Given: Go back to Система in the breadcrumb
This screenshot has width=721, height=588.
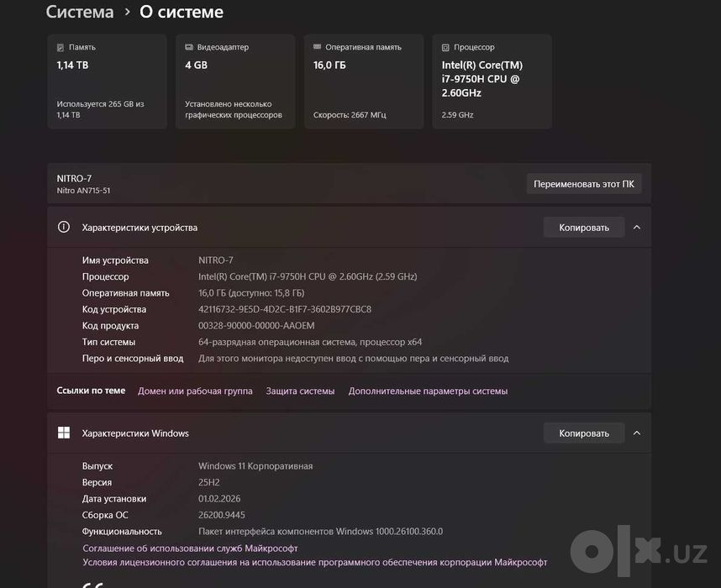Looking at the screenshot, I should coord(80,12).
